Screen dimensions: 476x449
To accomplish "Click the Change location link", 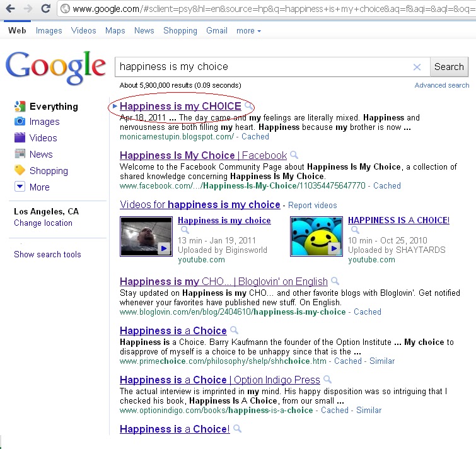I will [43, 223].
